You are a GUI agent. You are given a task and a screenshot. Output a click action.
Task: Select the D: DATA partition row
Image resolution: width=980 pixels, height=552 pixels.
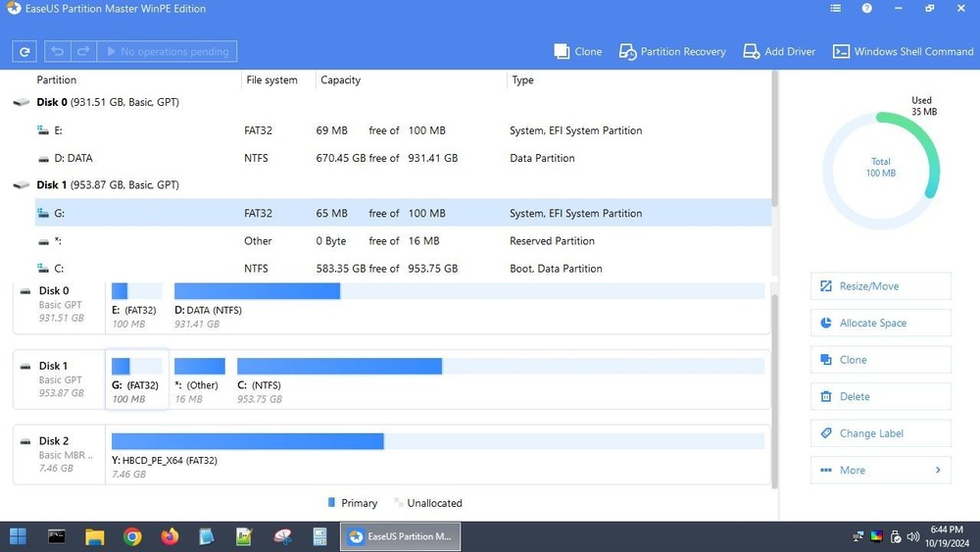[x=403, y=158]
